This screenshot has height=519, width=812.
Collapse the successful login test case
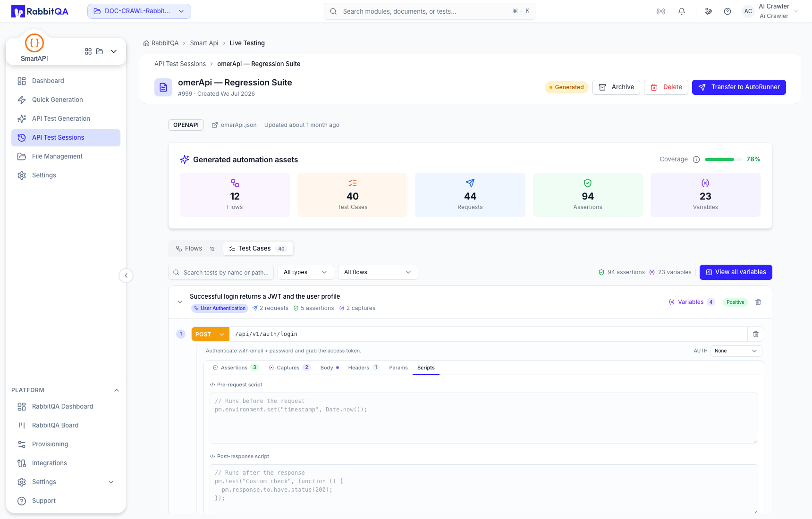(x=180, y=302)
